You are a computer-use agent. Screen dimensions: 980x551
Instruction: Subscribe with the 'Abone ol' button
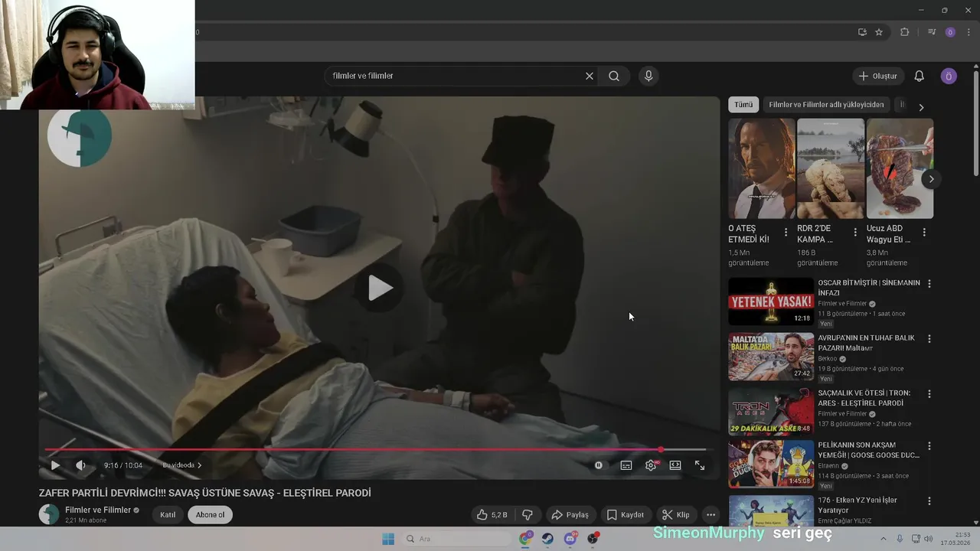211,515
